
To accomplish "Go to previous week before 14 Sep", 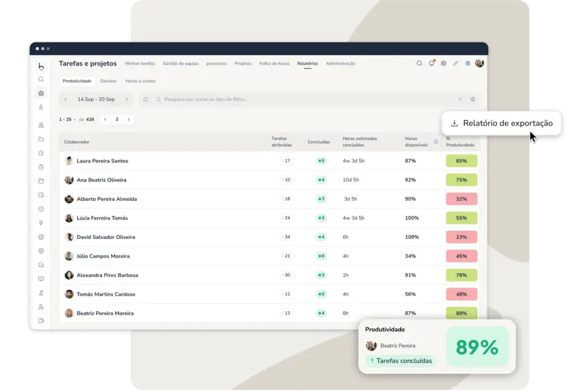I will (66, 99).
